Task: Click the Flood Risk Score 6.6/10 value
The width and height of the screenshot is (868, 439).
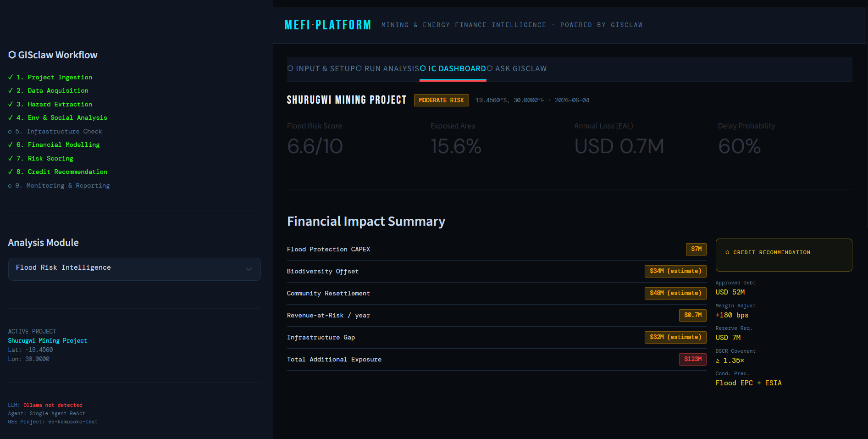Action: (x=315, y=147)
